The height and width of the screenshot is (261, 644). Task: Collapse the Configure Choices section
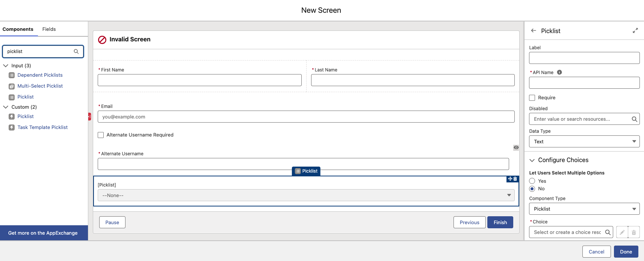coord(532,160)
